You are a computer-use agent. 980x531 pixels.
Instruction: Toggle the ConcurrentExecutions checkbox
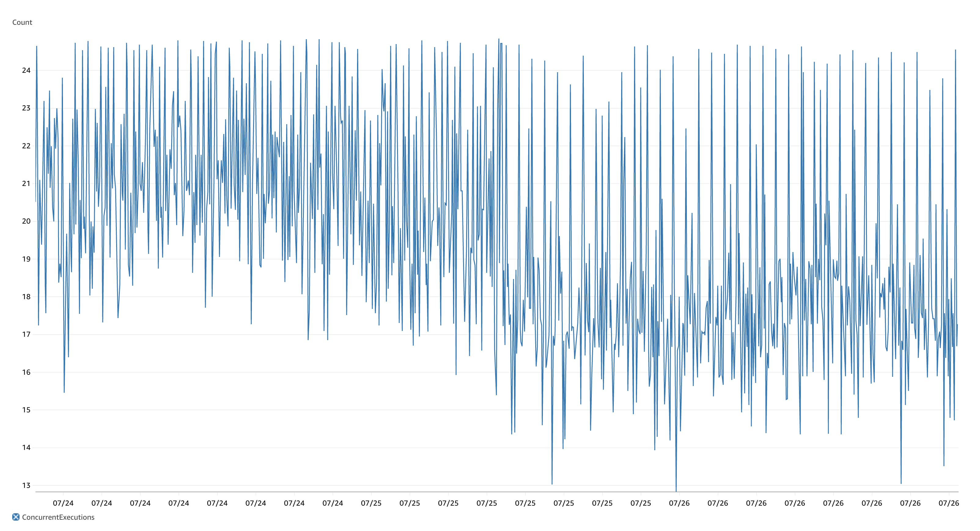(x=9, y=520)
